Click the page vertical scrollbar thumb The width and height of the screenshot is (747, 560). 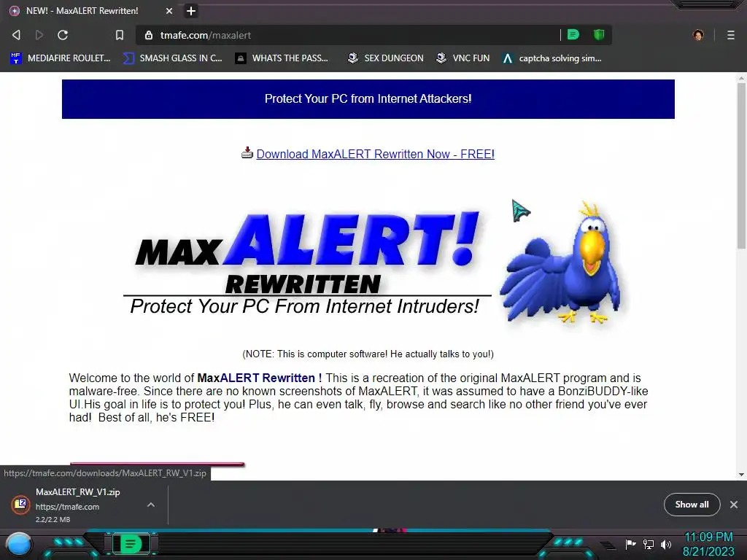[741, 166]
